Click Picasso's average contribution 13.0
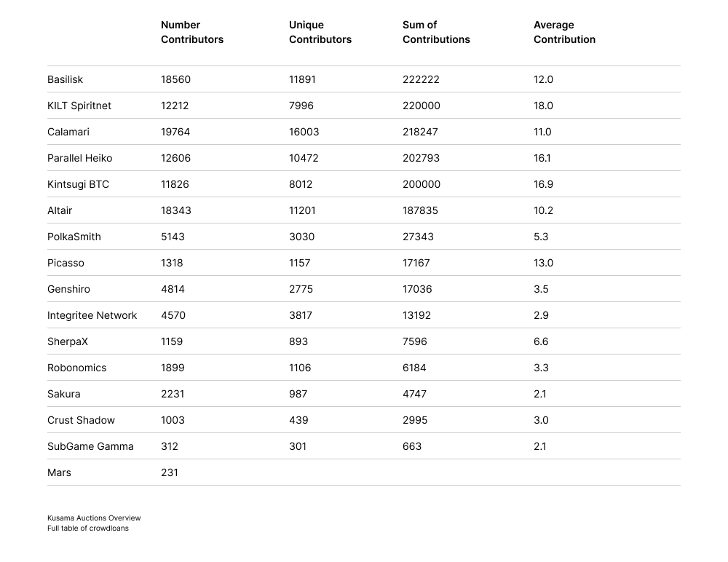Screen dimensions: 728x562 click(543, 263)
